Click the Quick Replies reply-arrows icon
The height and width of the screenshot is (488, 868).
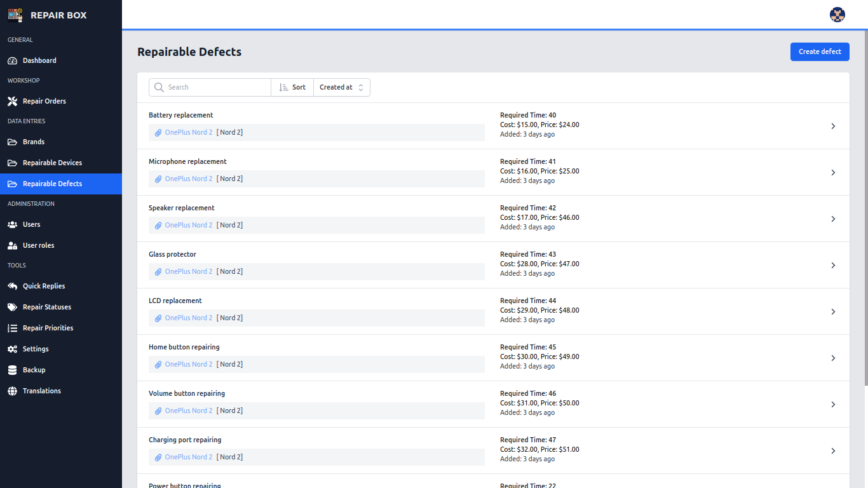click(x=12, y=286)
